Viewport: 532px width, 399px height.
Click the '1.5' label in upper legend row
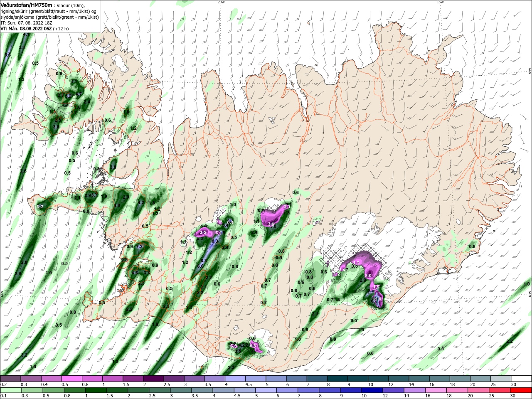[x=126, y=384]
